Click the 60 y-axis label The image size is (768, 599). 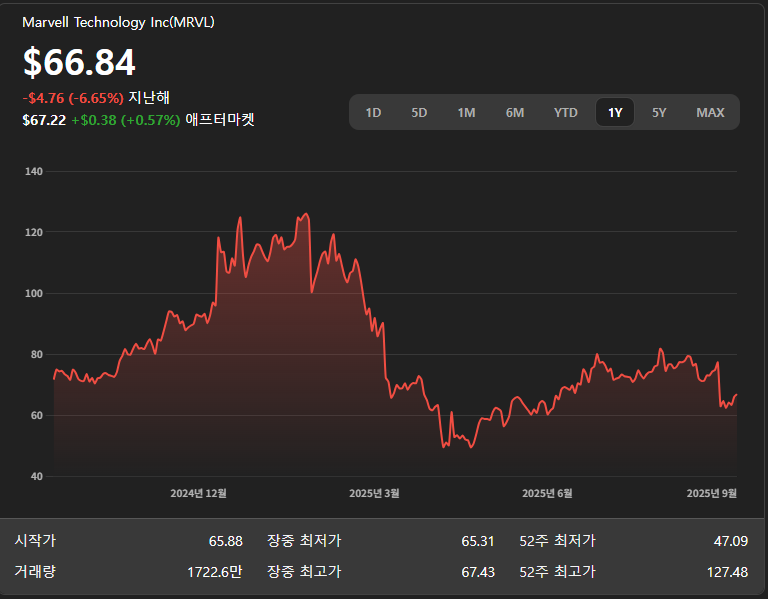37,415
